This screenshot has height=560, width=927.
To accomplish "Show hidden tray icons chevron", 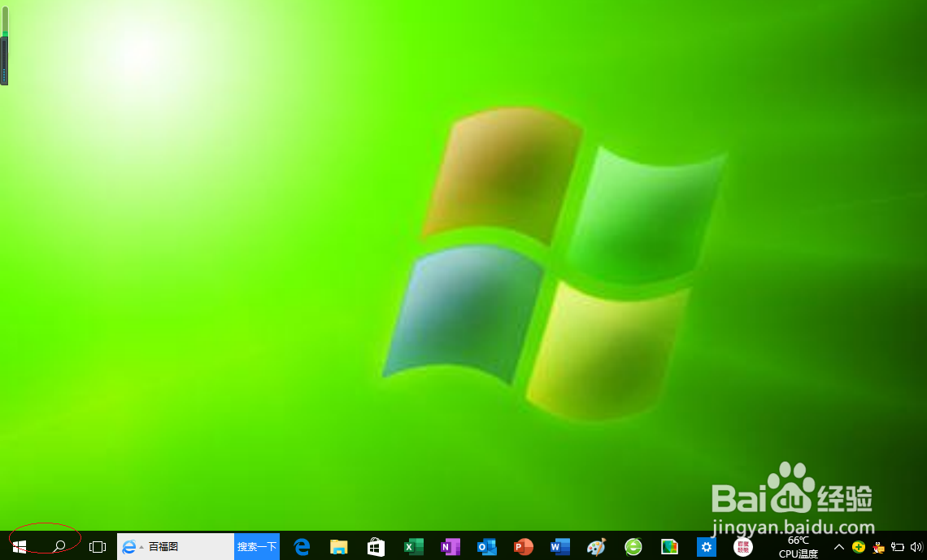I will pos(839,547).
